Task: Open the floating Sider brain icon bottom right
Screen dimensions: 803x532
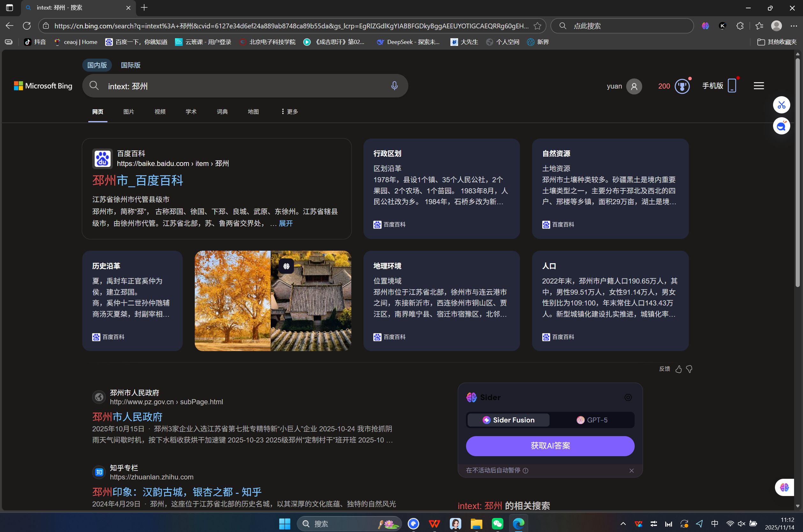Action: tap(784, 487)
